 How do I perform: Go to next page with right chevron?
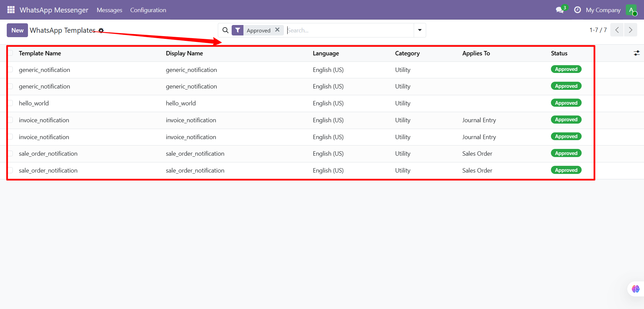[x=631, y=30]
